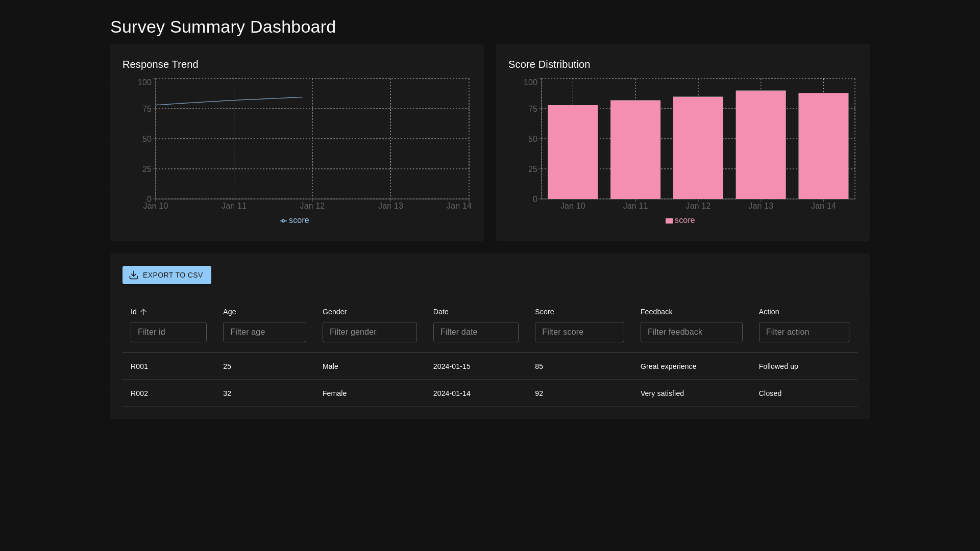Click the Filter gender input

tap(370, 332)
